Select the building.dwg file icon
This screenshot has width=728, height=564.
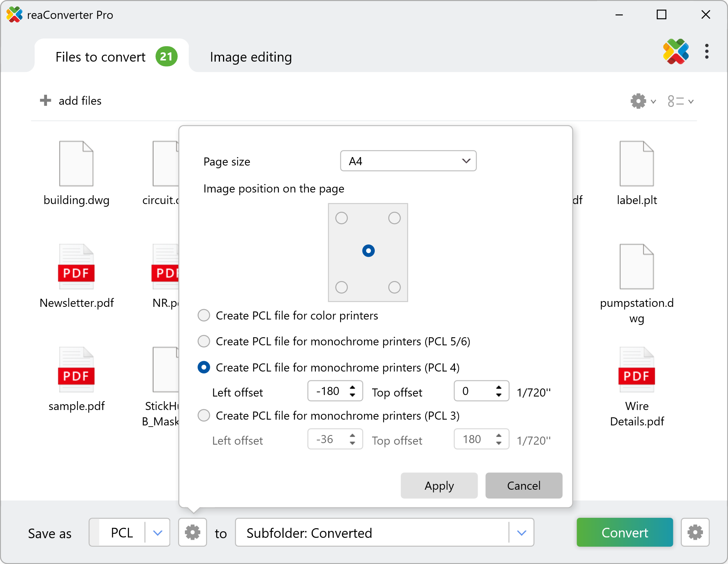pyautogui.click(x=76, y=164)
